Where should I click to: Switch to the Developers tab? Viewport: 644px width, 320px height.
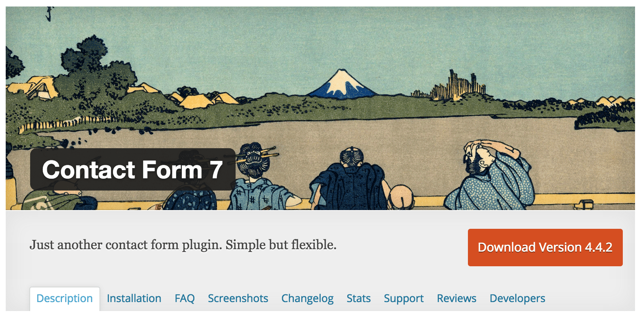[x=518, y=298]
